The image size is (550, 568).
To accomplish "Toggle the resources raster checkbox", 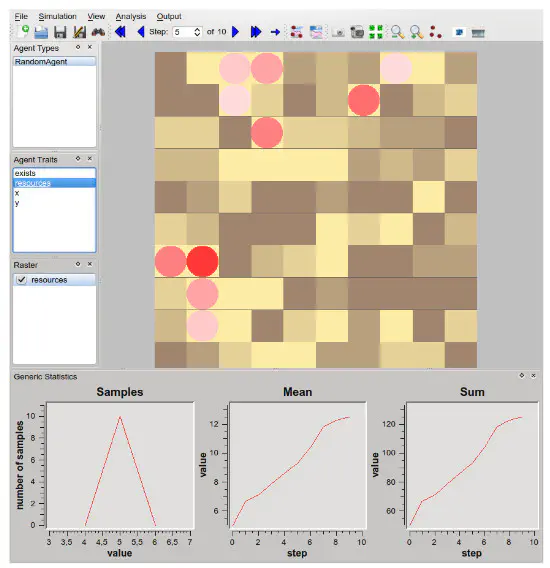I will pos(22,280).
